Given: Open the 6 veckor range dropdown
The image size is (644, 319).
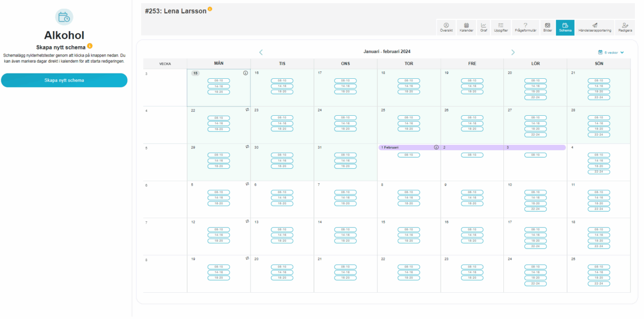Looking at the screenshot, I should (611, 53).
